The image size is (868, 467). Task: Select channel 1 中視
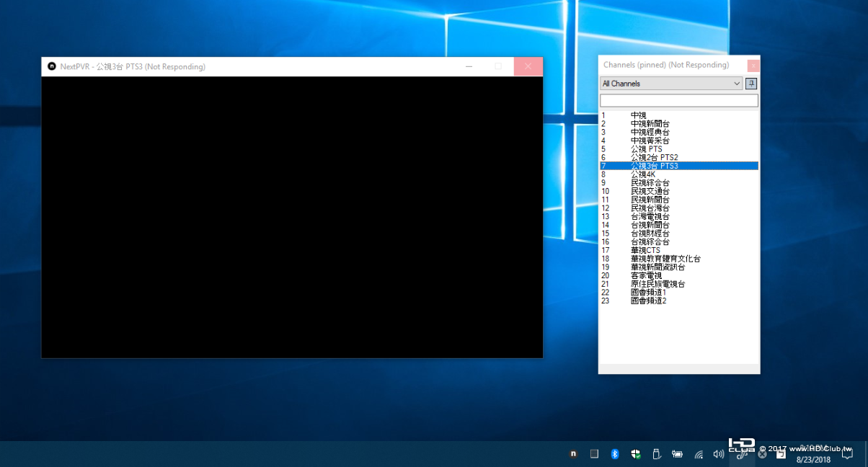[638, 115]
